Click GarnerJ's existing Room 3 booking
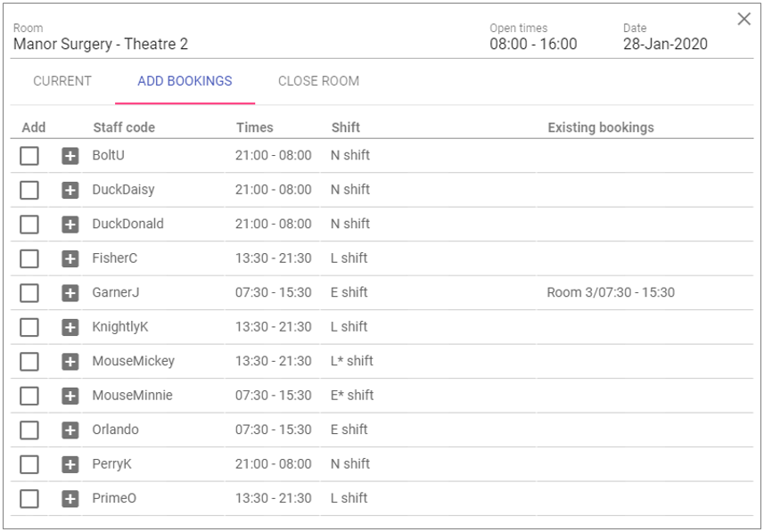 point(611,292)
